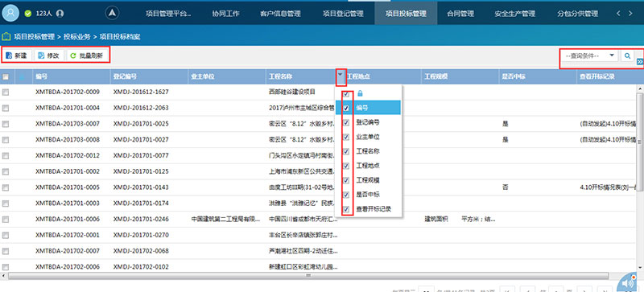Click XMTBDA-201701-0005 row's 否 cell
Image resolution: width=644 pixels, height=292 pixels.
[506, 187]
